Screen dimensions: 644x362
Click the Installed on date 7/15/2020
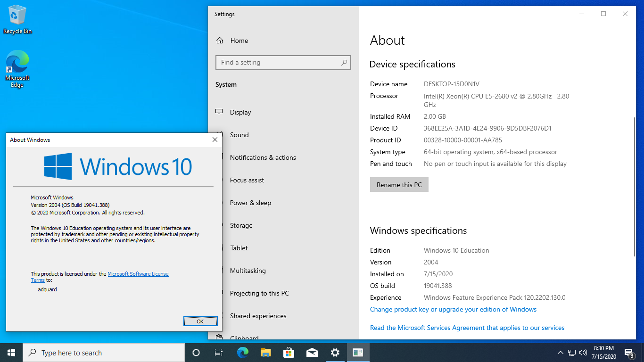point(438,274)
